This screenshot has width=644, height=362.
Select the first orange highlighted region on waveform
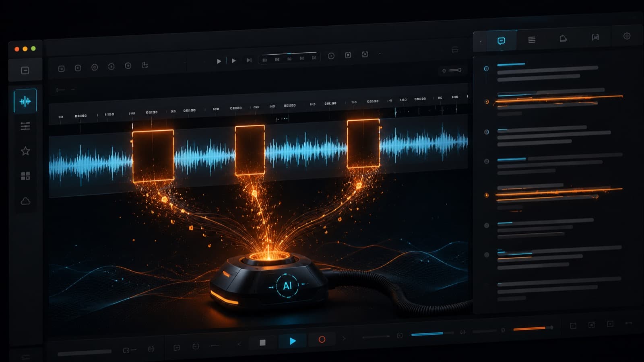[153, 156]
